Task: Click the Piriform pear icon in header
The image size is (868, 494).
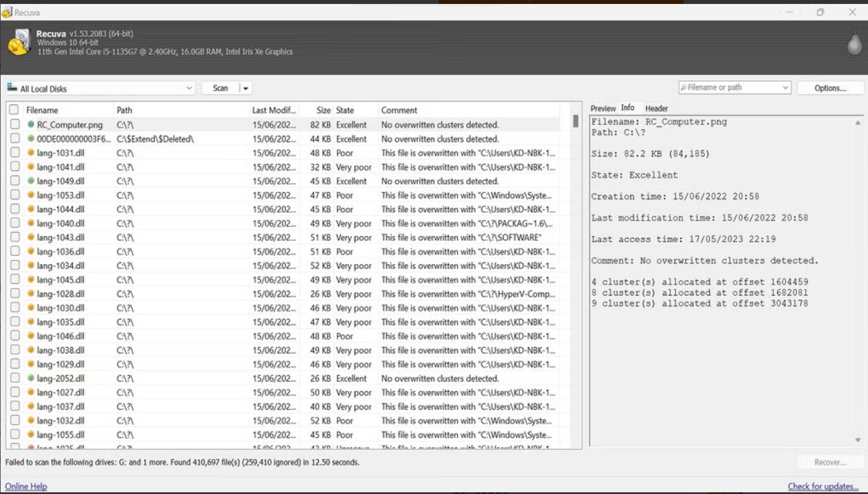Action: (854, 44)
